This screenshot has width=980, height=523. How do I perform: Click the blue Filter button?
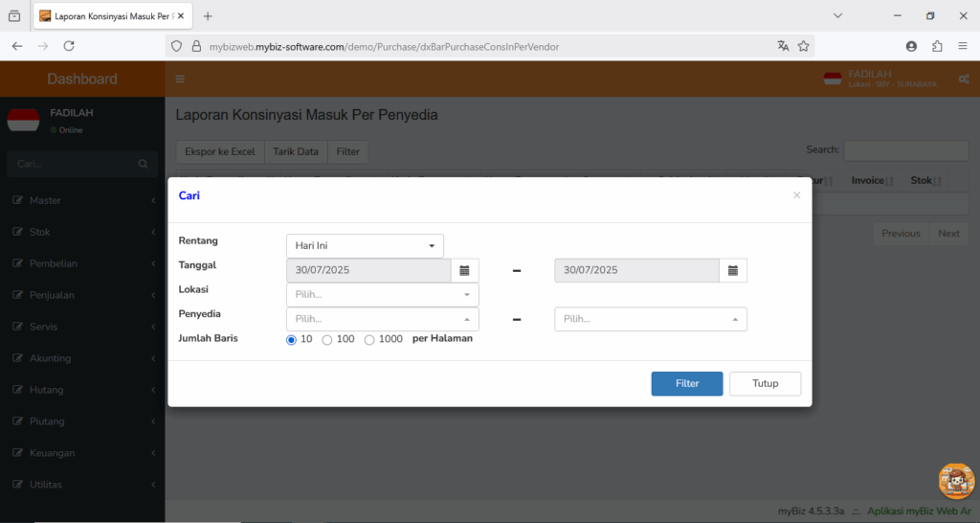(687, 383)
